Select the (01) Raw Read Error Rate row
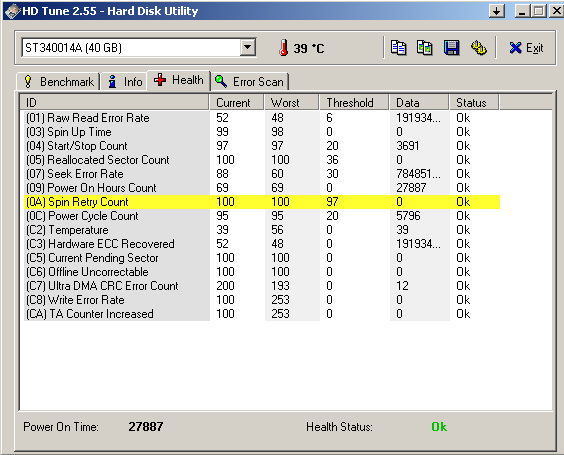Screen dimensions: 564x455 262,118
